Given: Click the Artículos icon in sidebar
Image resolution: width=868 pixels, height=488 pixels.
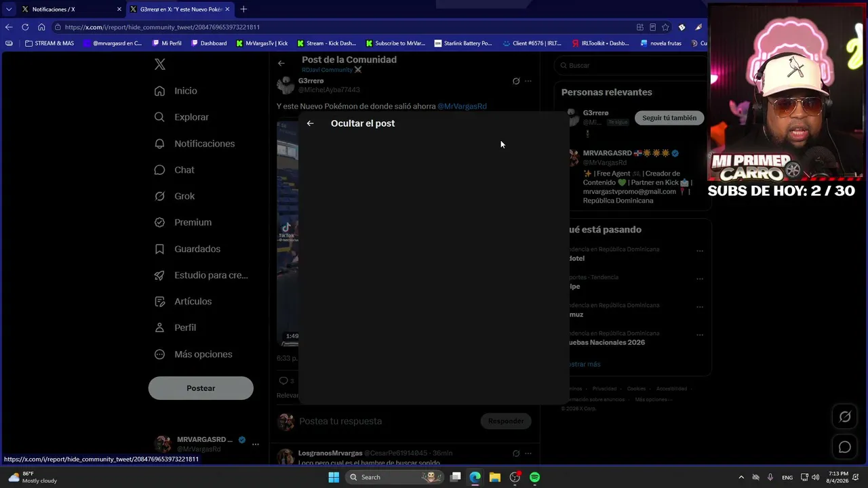Looking at the screenshot, I should click(159, 302).
